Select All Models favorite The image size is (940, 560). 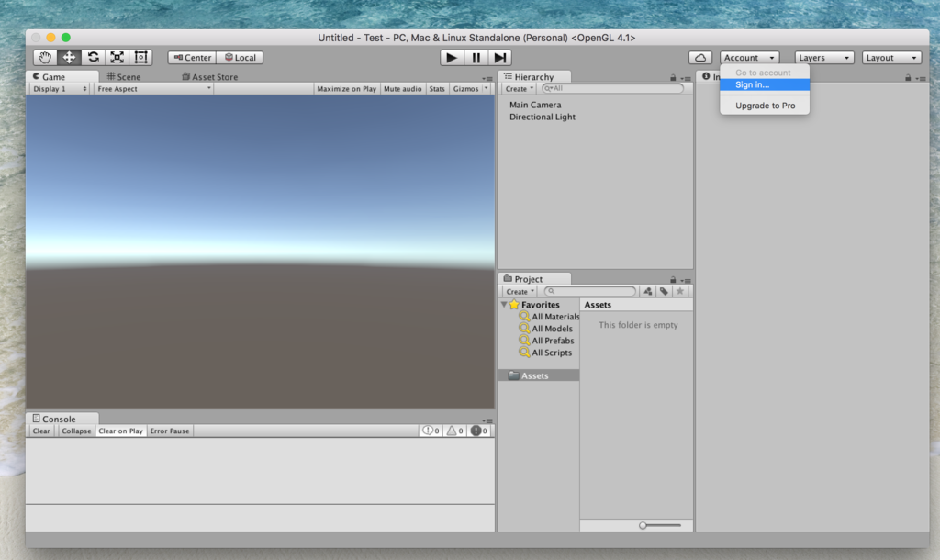point(546,329)
